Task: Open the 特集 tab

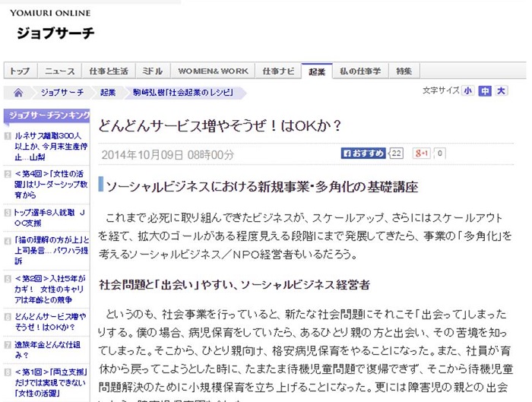Action: (404, 71)
